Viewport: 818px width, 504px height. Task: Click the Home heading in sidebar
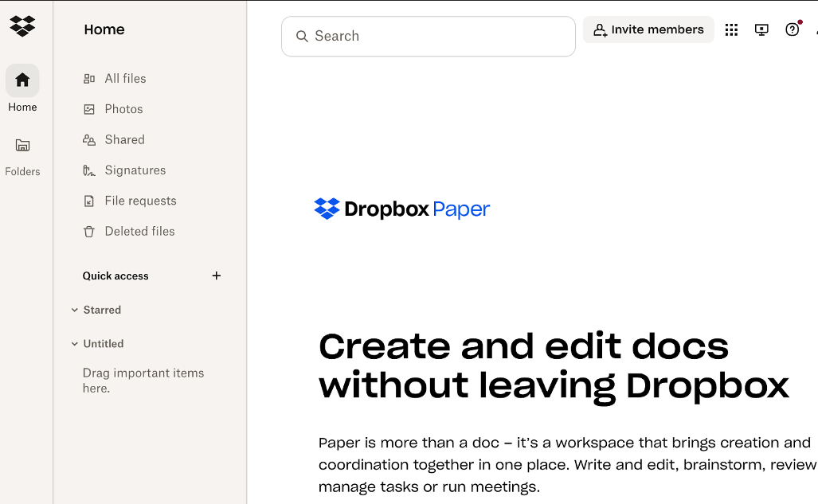point(104,29)
